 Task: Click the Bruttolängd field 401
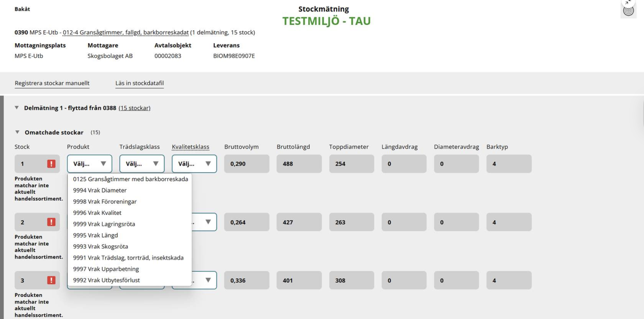coord(299,280)
